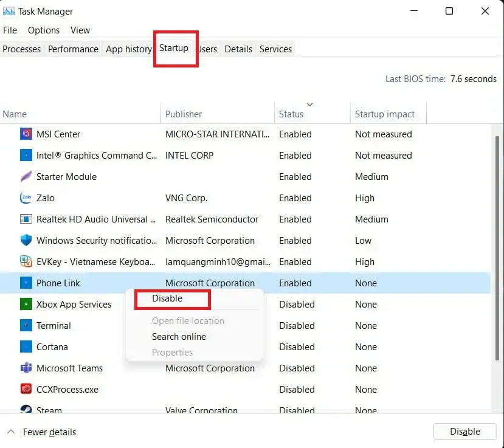Screen dimensions: 504x448
Task: Collapse with the Fewer details chevron
Action: [11, 432]
